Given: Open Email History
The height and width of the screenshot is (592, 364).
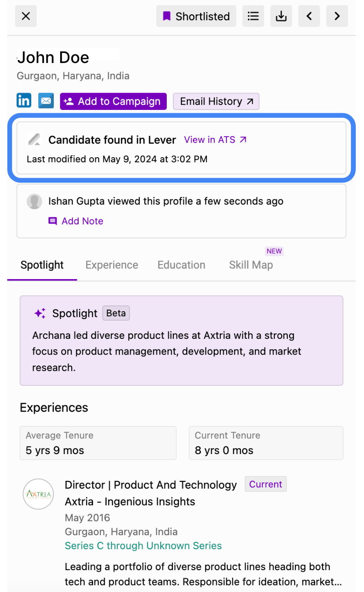Looking at the screenshot, I should click(216, 101).
